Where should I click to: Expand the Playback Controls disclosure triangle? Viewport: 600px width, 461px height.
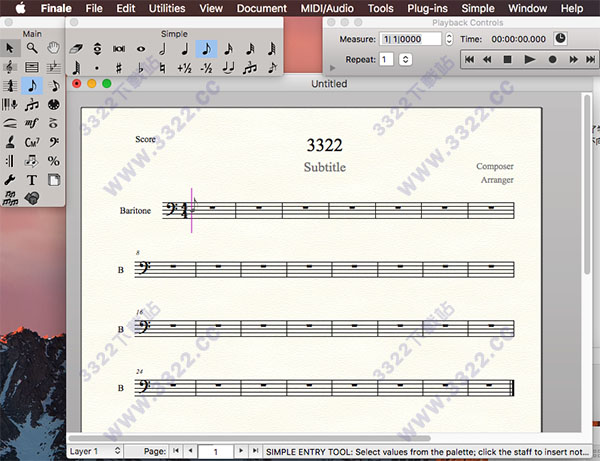(x=332, y=68)
